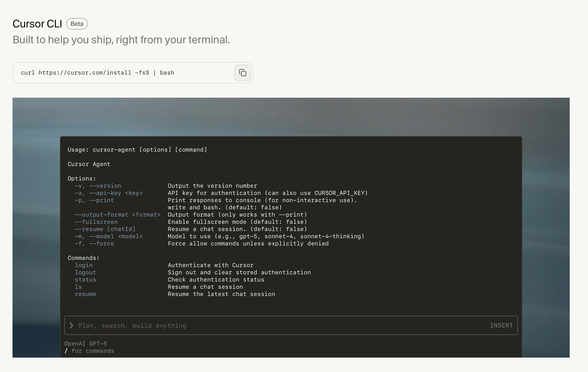Click the '-f, --force' option

(94, 244)
